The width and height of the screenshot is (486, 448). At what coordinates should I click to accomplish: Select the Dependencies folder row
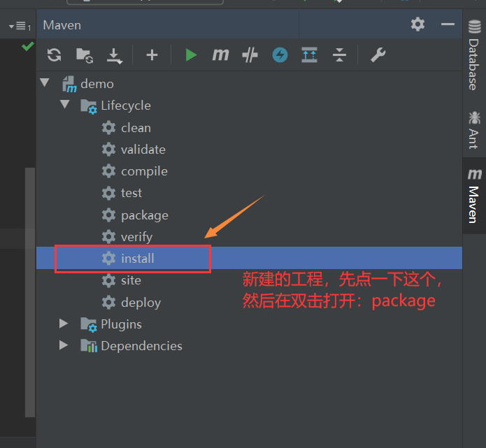point(249,346)
